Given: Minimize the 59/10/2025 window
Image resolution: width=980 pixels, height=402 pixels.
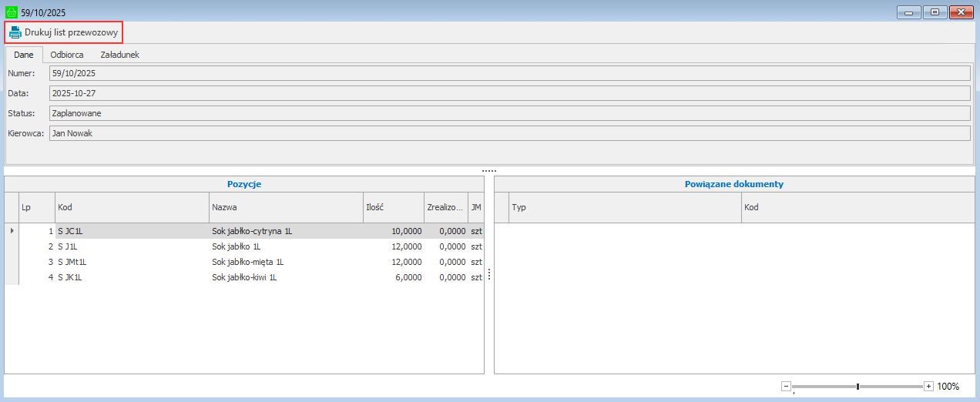Looking at the screenshot, I should pos(909,12).
